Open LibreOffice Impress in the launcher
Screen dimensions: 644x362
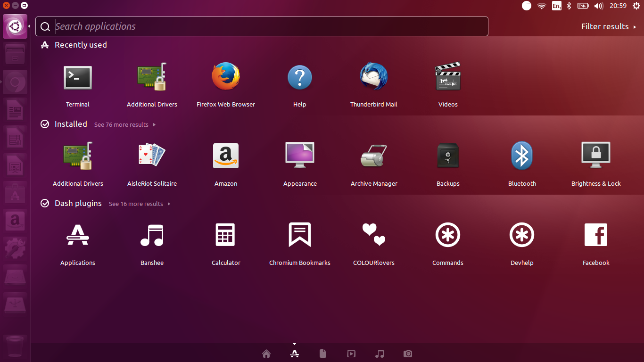point(15,165)
